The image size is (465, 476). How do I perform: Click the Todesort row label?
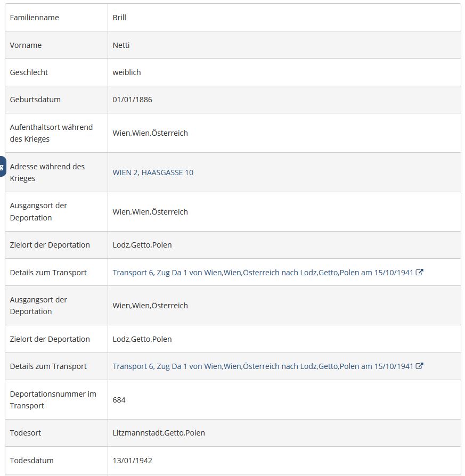tap(25, 433)
